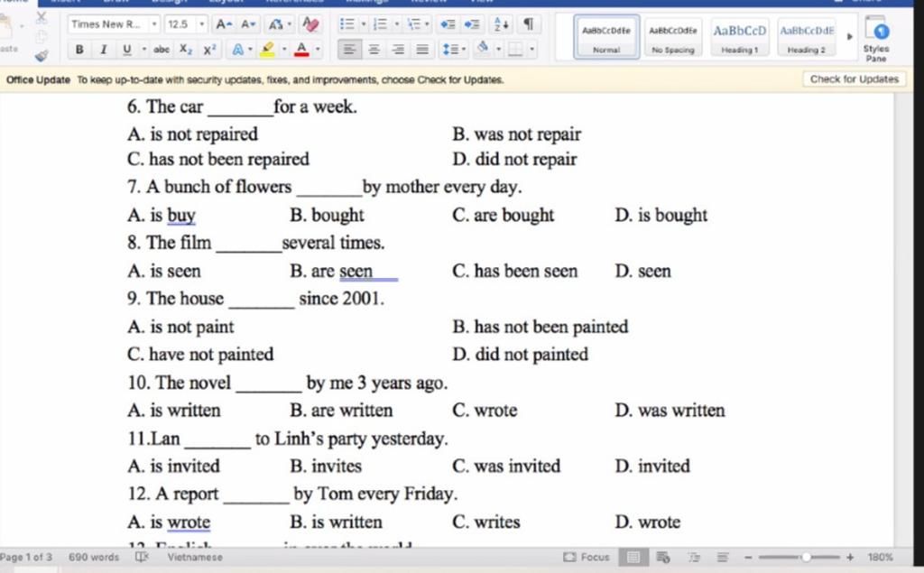924x573 pixels.
Task: Open the 12.5 font size dropdown
Action: [x=201, y=24]
